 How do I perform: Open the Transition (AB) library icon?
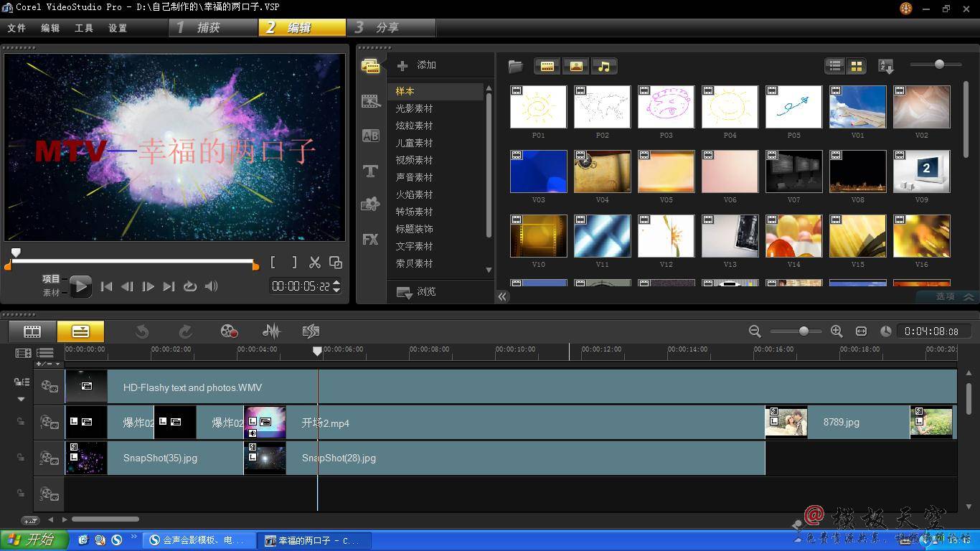tap(371, 136)
